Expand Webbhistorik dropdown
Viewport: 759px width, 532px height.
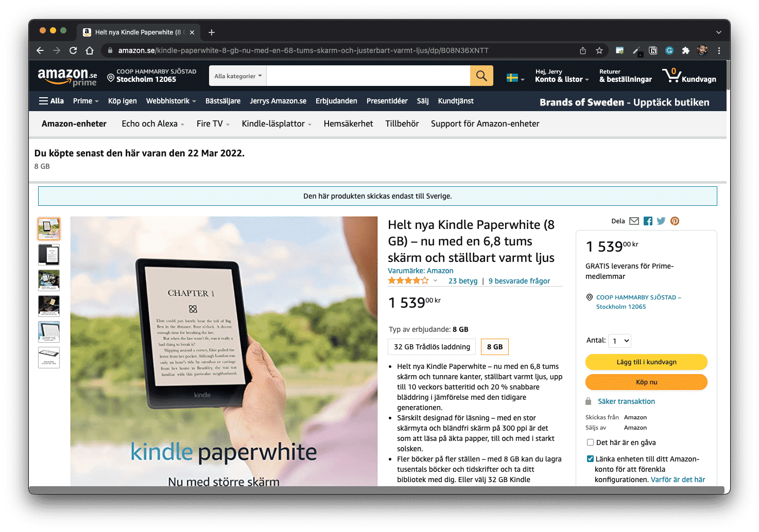coord(171,101)
